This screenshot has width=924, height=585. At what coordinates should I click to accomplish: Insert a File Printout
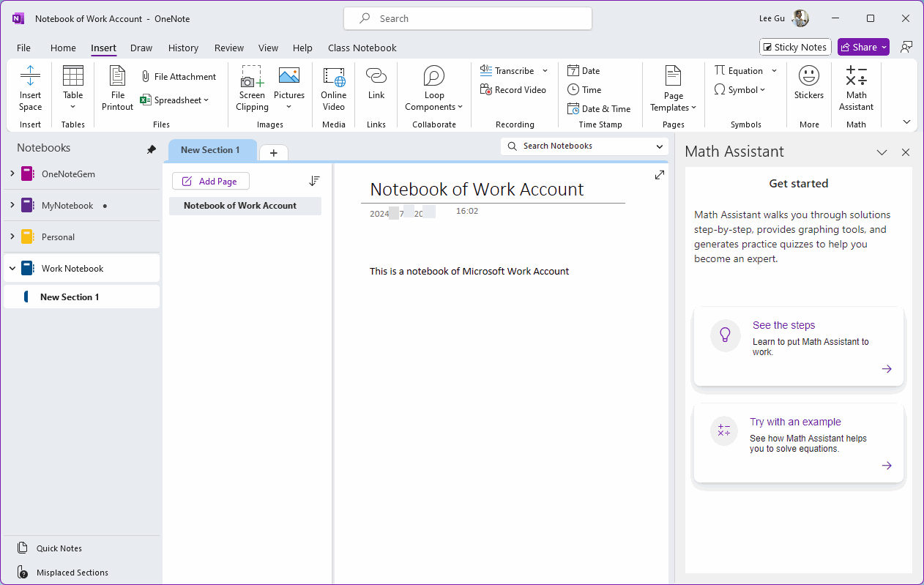[x=117, y=88]
